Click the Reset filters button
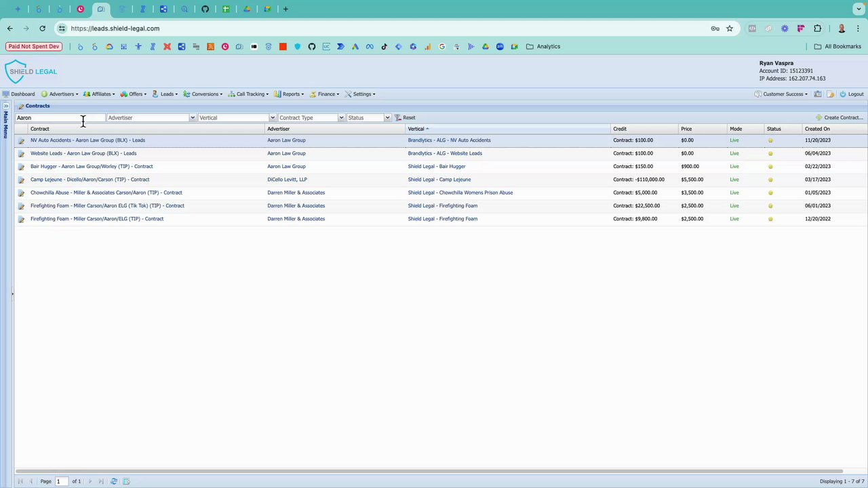 (x=405, y=118)
